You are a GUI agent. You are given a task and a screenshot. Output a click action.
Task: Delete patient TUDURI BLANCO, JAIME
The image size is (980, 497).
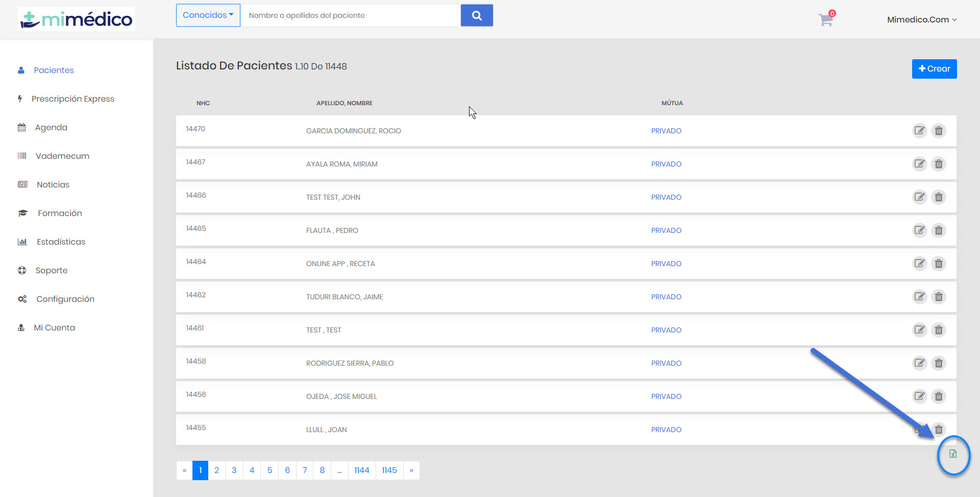tap(938, 297)
